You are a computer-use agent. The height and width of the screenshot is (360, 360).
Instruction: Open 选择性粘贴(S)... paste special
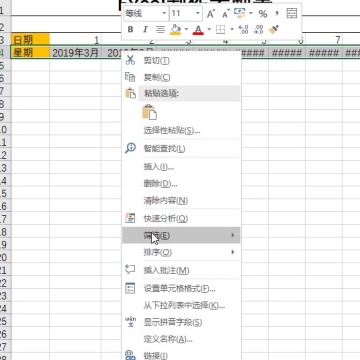(x=181, y=130)
